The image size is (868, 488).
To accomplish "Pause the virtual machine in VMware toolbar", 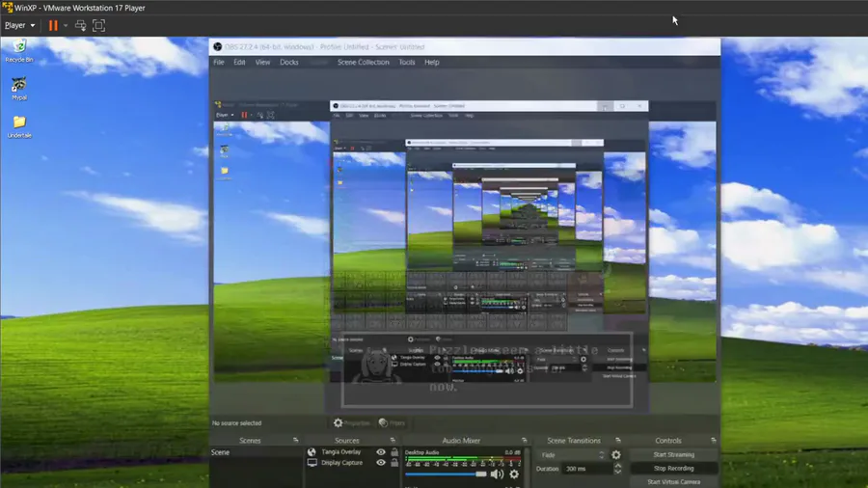I will (53, 25).
